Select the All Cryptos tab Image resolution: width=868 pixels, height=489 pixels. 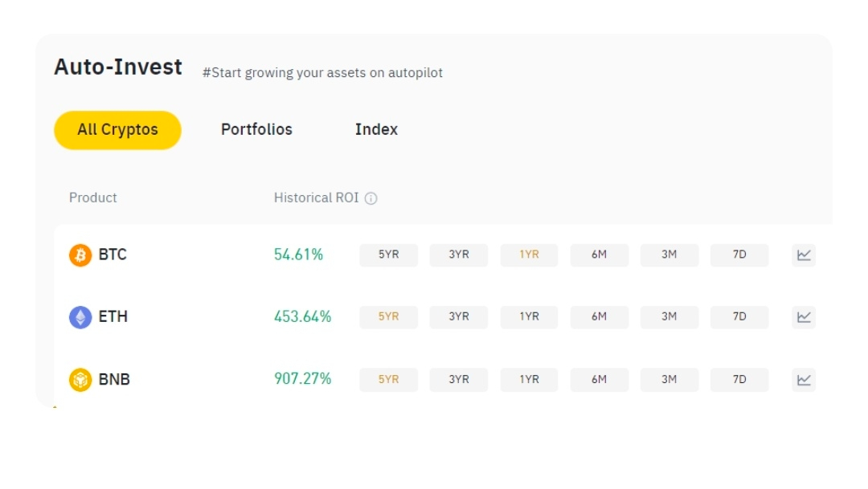[117, 129]
